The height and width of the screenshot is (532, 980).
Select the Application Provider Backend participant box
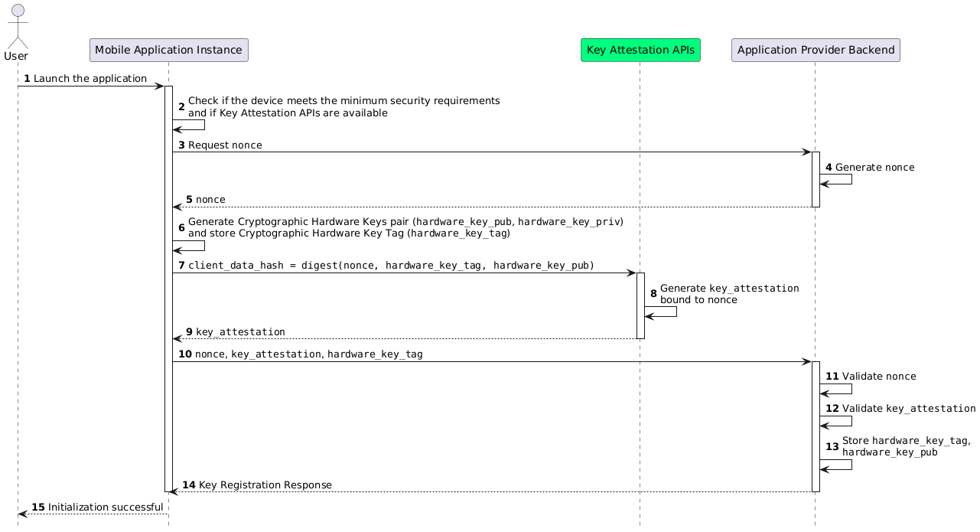click(x=816, y=51)
